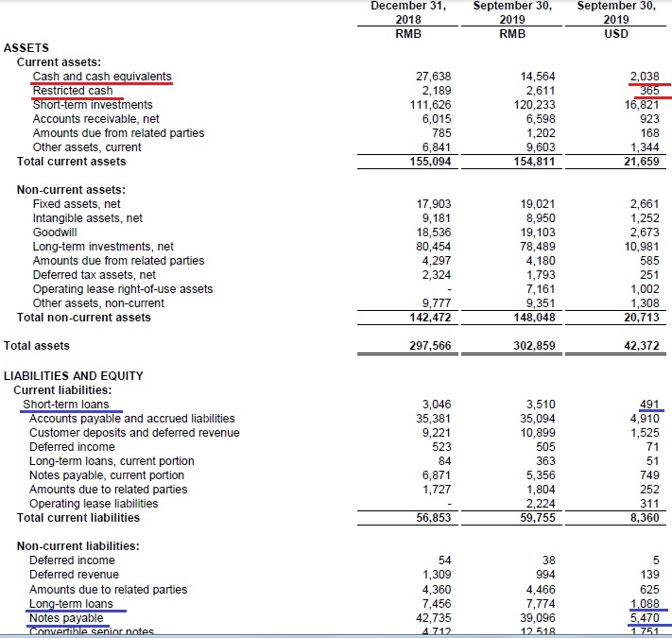Select the non-current 'Notes payable' label

coord(66,618)
